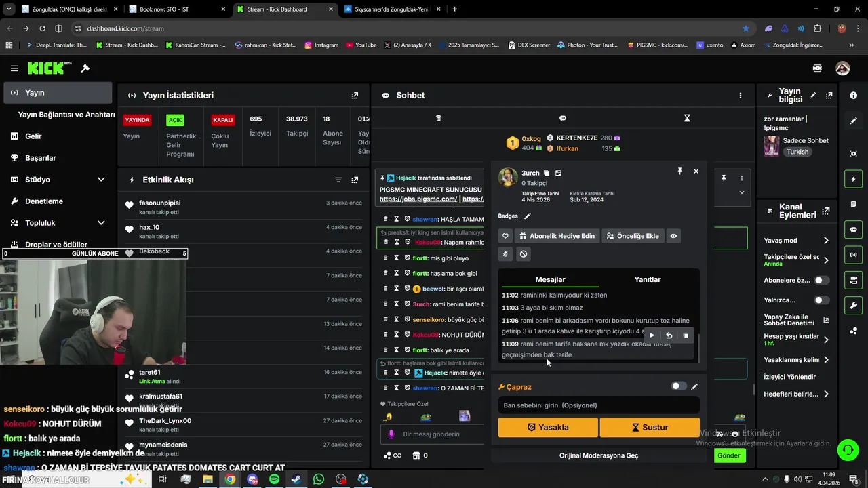Open the profile avatar at top right
The height and width of the screenshot is (488, 868).
(842, 68)
